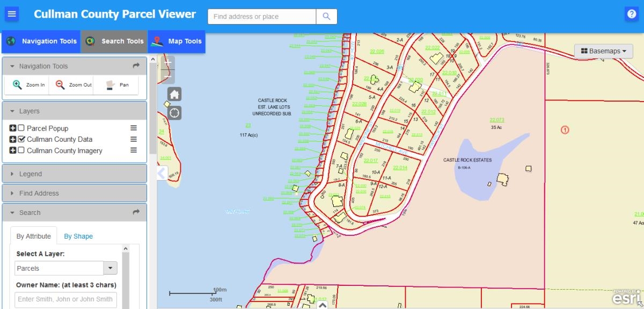This screenshot has width=644, height=309.
Task: Open the hamburger menu in header
Action: (x=12, y=14)
